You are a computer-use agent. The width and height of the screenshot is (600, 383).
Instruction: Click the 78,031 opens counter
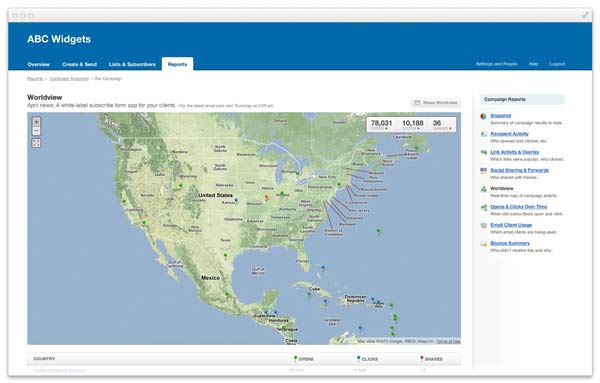(382, 124)
